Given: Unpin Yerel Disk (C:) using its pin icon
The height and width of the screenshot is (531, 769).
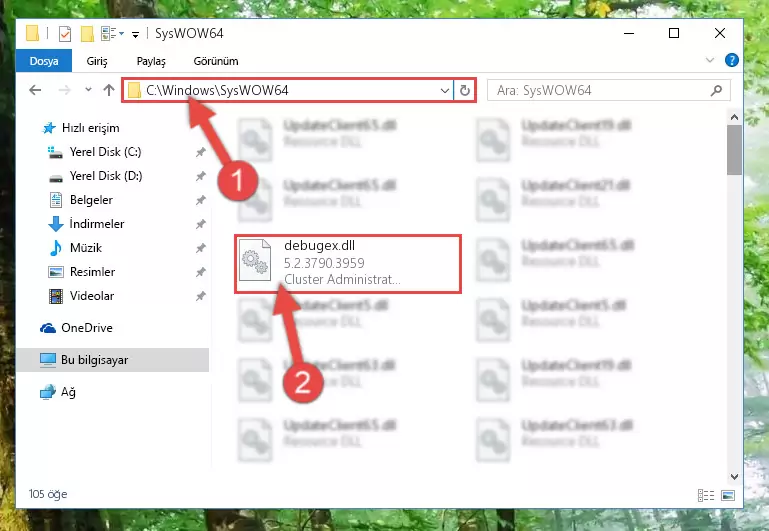Looking at the screenshot, I should click(x=200, y=152).
